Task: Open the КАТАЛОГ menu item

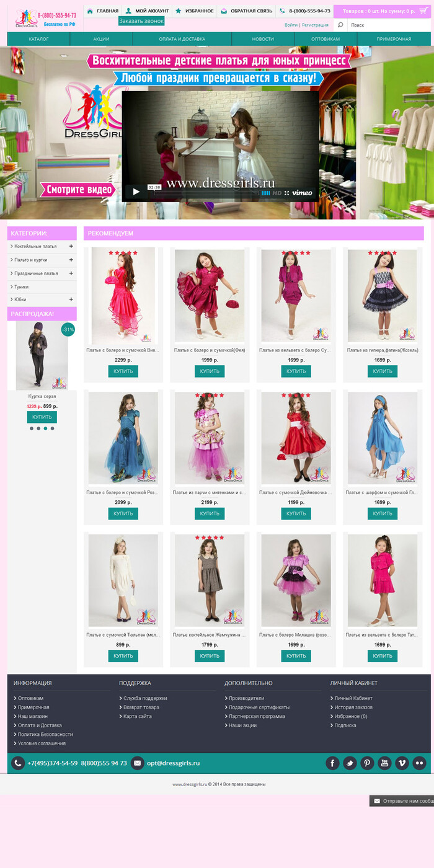Action: coord(38,39)
